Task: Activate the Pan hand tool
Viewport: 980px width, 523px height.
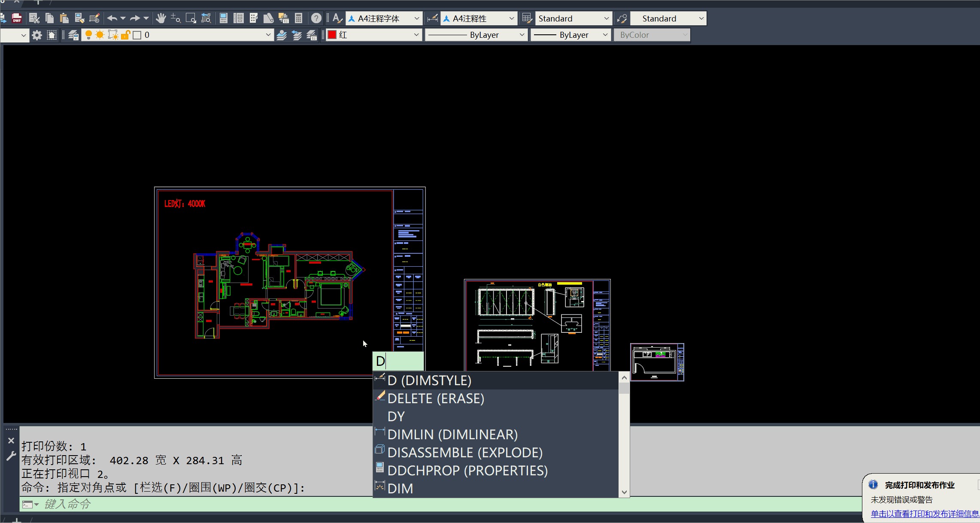Action: point(161,18)
